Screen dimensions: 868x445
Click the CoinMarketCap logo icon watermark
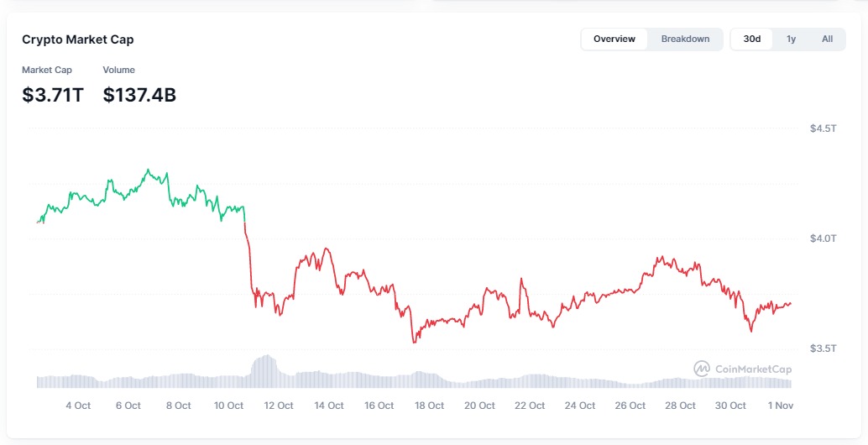pyautogui.click(x=702, y=369)
